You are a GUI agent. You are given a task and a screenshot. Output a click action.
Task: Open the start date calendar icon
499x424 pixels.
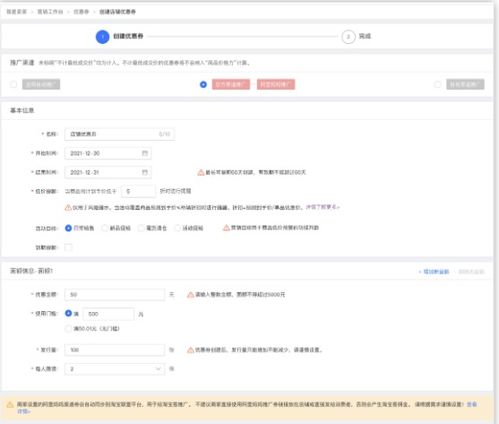click(x=145, y=153)
